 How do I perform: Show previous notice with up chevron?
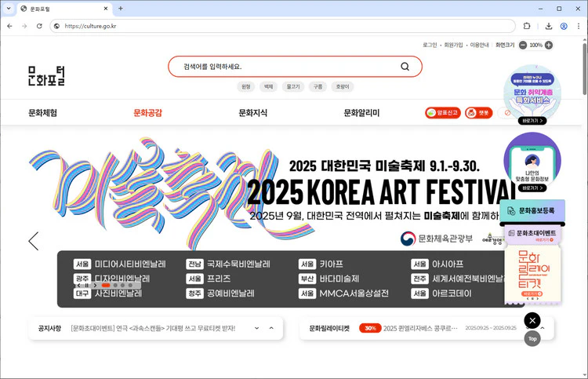[x=271, y=328]
